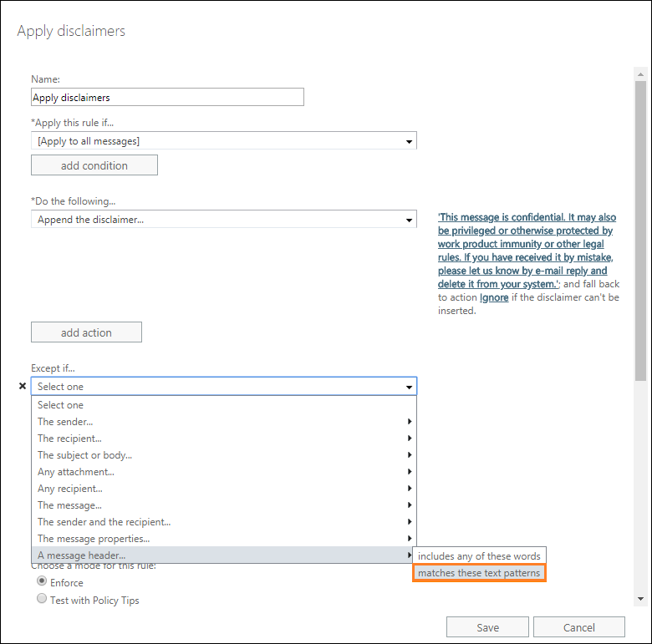Select the Enforce mode radio button
The height and width of the screenshot is (644, 652).
coord(40,582)
